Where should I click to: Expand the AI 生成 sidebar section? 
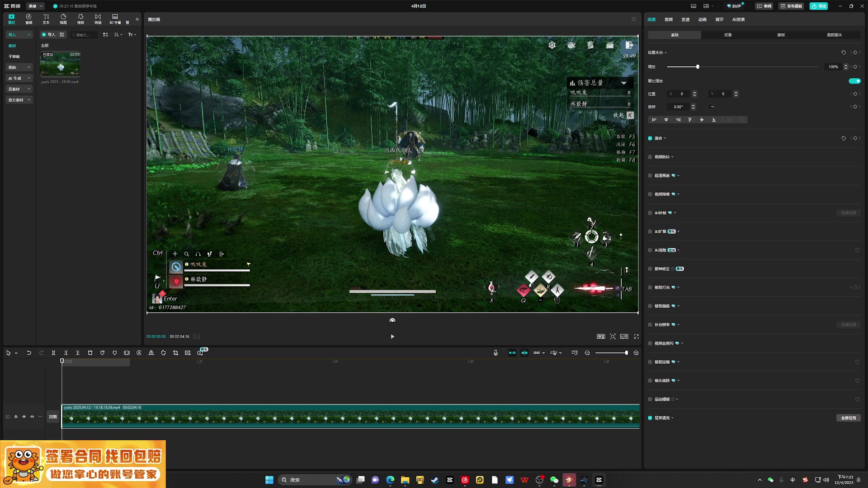(x=19, y=78)
